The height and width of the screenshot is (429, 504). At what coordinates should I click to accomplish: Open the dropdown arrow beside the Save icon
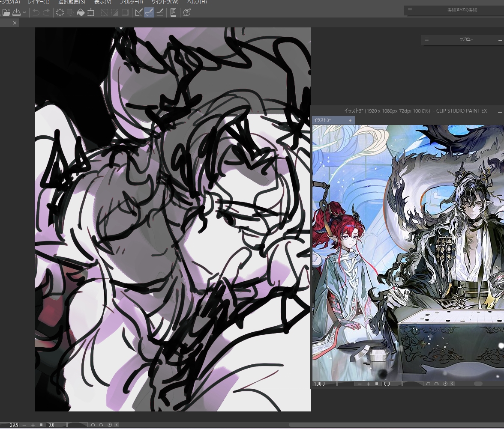pos(24,12)
